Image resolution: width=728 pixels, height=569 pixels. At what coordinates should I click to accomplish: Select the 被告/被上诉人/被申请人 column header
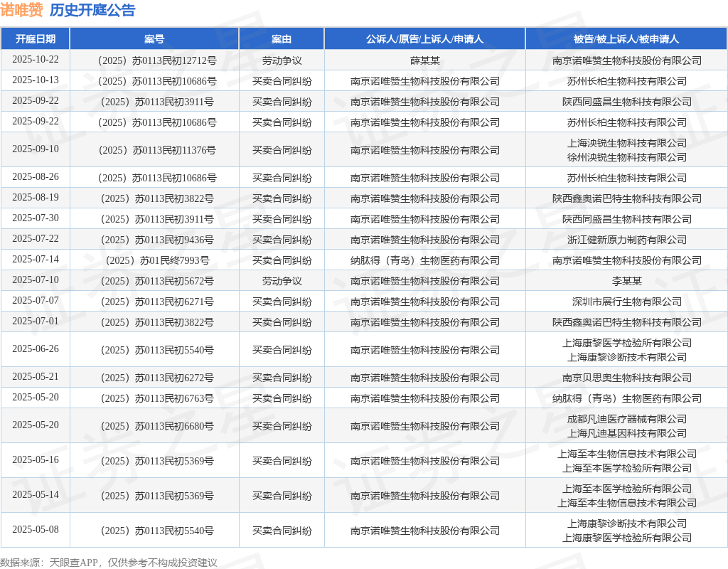pos(626,39)
